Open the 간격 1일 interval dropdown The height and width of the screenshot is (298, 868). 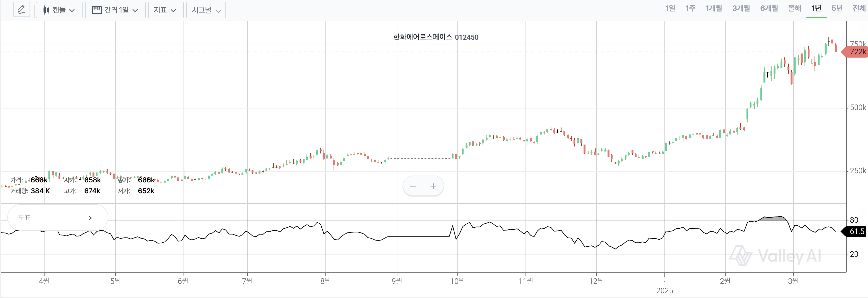pos(115,10)
